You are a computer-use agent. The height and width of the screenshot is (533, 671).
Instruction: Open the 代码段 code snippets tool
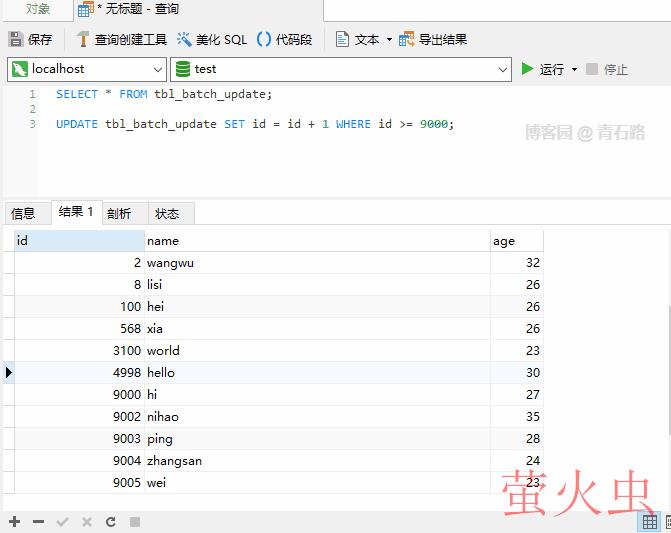(284, 40)
